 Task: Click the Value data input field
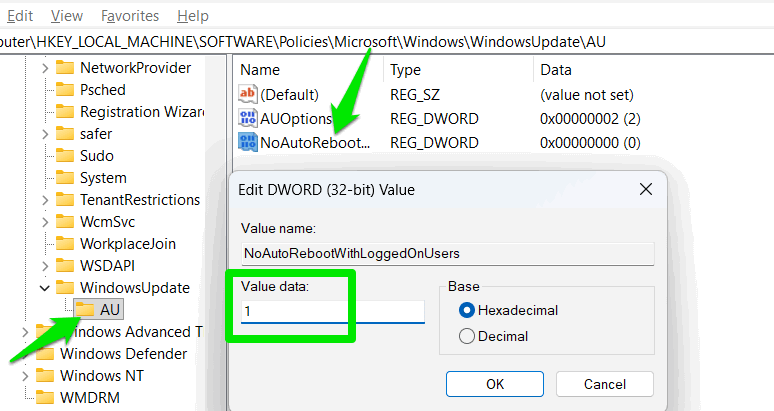tap(333, 311)
